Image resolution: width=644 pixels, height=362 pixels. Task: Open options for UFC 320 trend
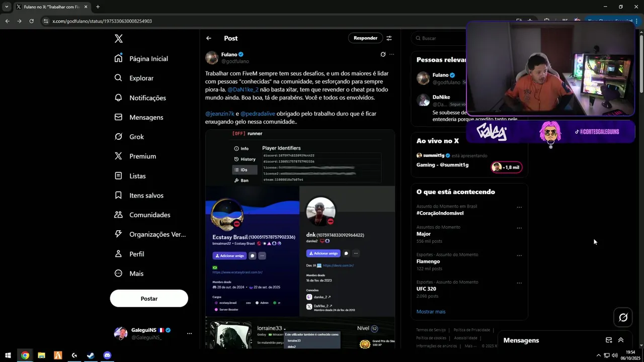click(x=519, y=283)
